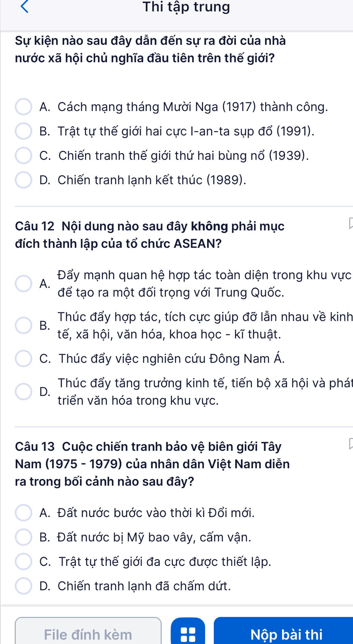Choose answer C Chiến tranh thế giới thứ hai
This screenshot has height=644, width=353.
pyautogui.click(x=24, y=156)
